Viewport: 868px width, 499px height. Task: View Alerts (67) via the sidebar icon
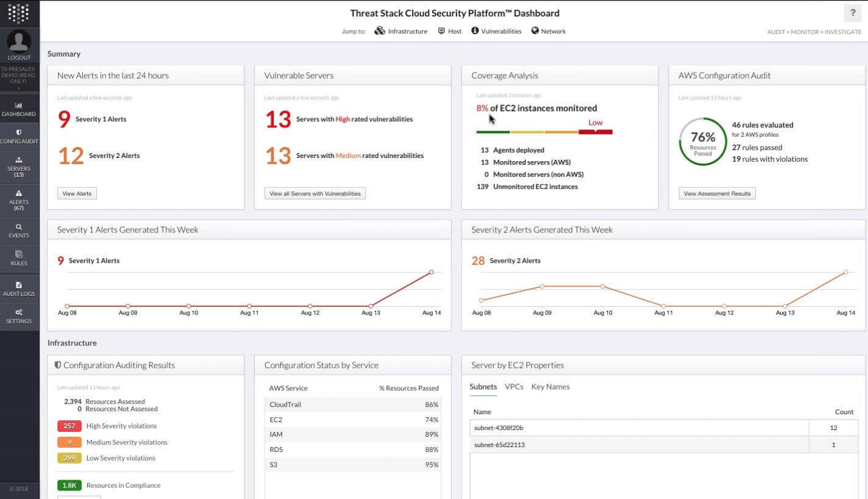point(19,200)
